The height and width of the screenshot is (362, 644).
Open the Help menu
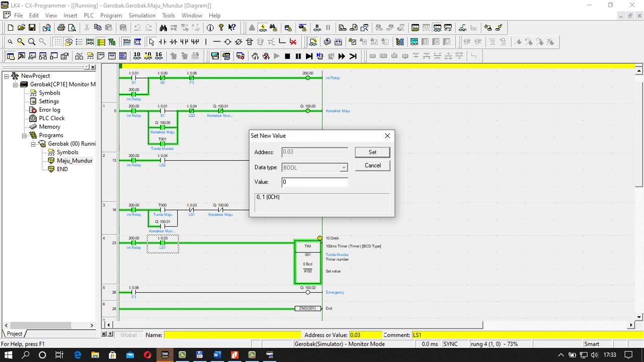click(215, 16)
